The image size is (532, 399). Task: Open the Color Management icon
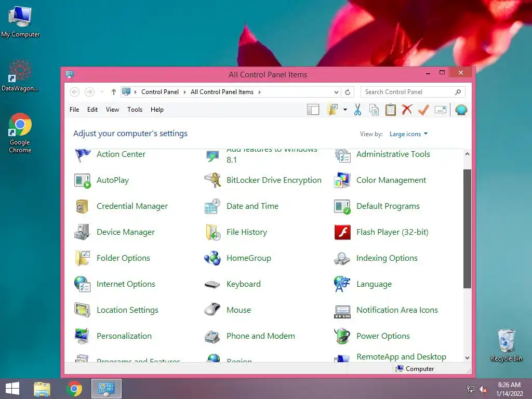click(x=342, y=180)
